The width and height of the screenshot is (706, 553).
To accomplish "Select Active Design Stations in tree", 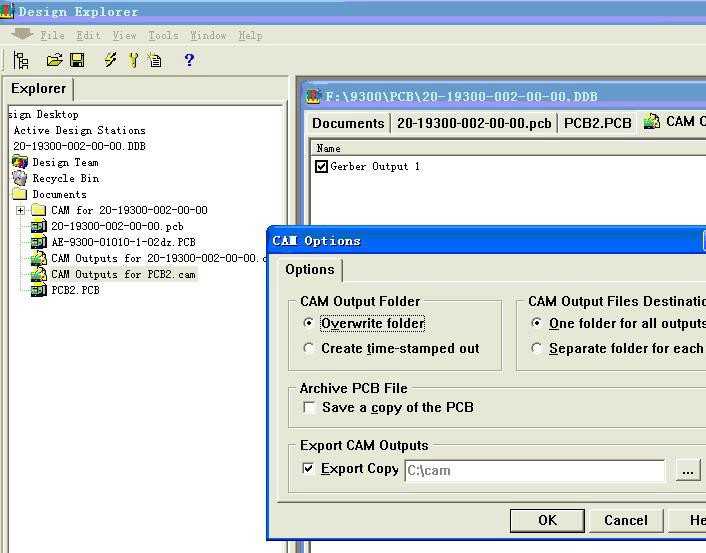I will [80, 131].
